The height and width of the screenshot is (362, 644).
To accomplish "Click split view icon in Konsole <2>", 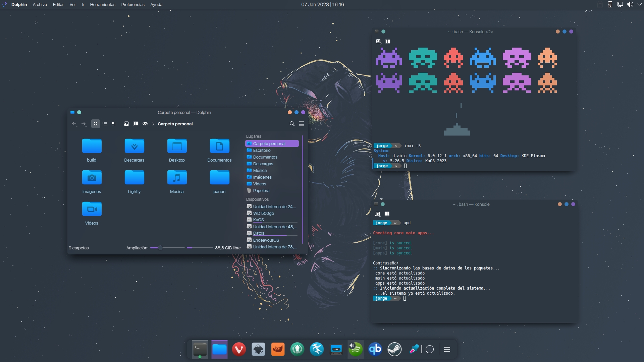I will pyautogui.click(x=388, y=41).
